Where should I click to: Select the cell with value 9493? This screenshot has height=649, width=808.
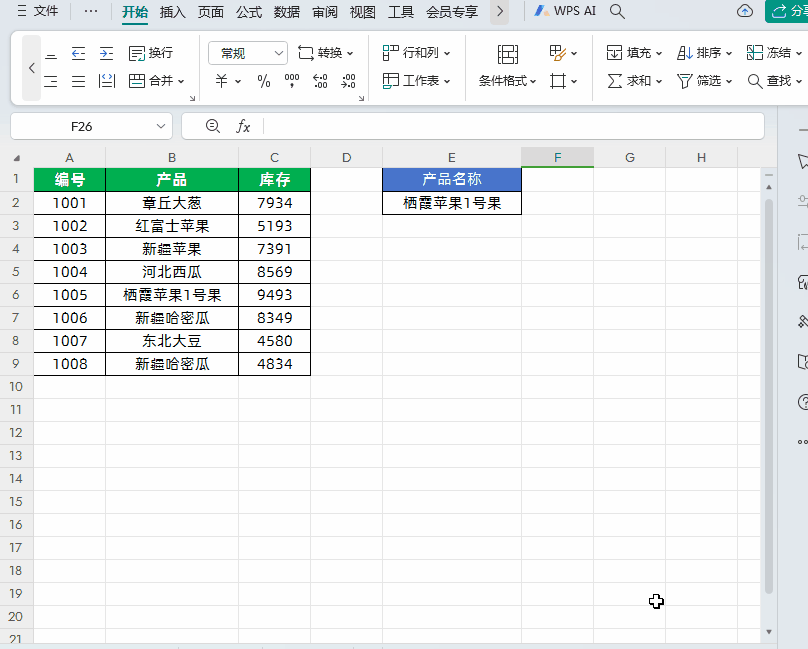point(275,295)
